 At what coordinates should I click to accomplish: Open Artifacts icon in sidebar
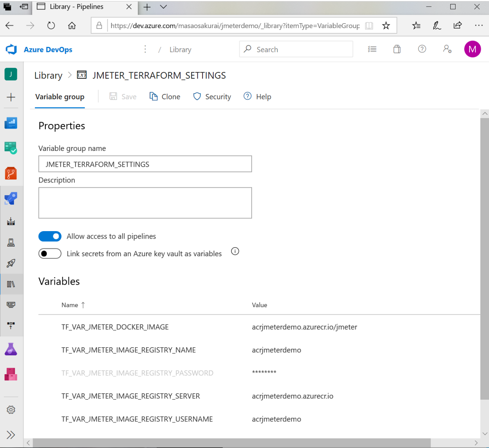coord(11,374)
